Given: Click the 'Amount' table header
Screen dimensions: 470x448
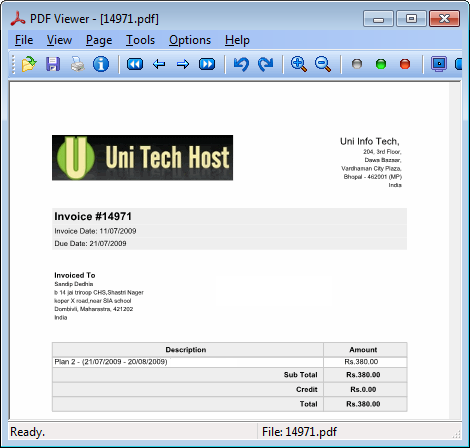Looking at the screenshot, I should point(363,350).
